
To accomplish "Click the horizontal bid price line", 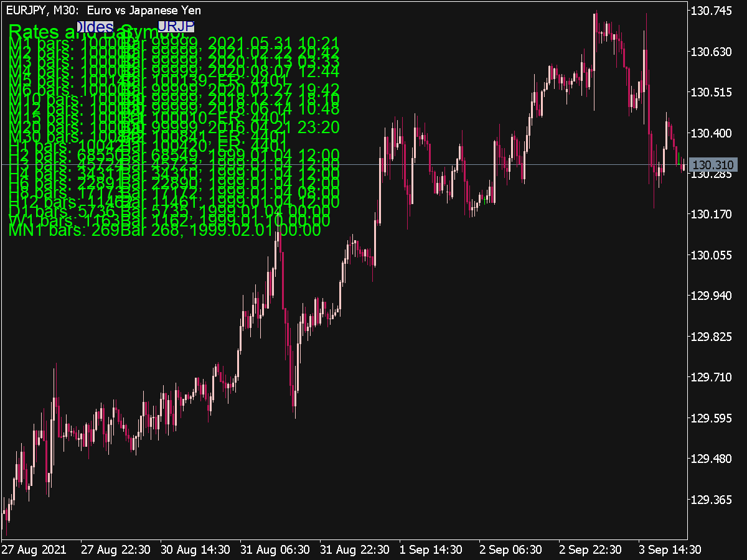I will click(x=374, y=164).
